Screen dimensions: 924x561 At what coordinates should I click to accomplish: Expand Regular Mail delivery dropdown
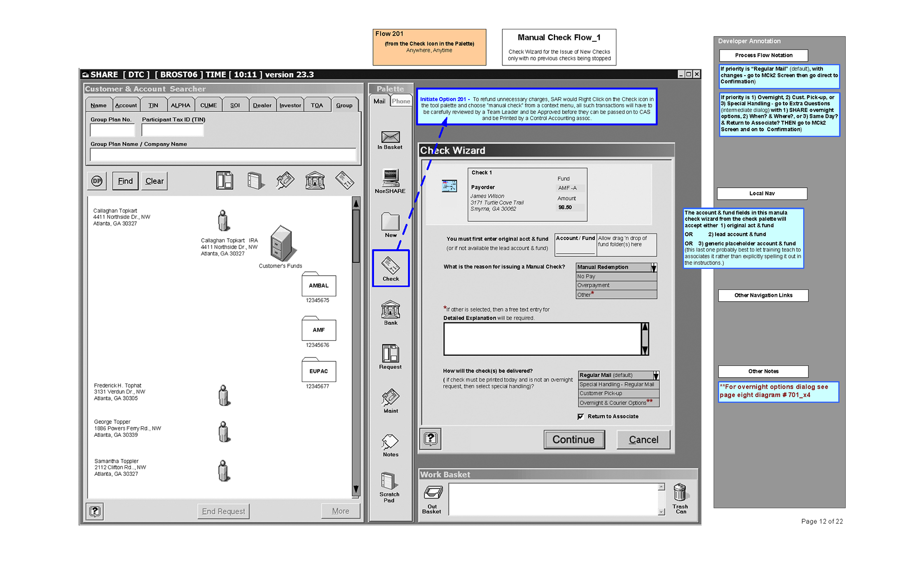click(x=655, y=375)
